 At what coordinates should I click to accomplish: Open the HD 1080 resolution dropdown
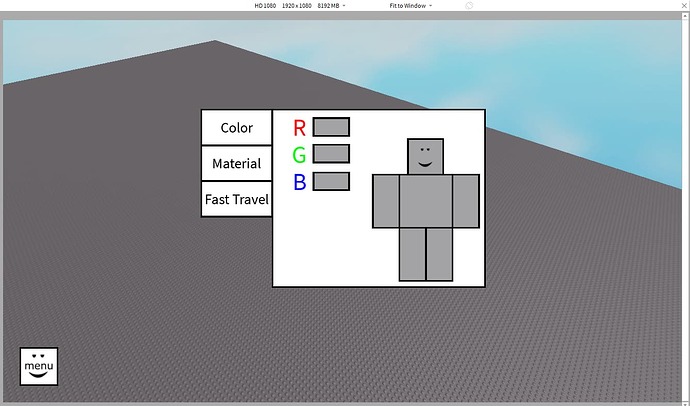(300, 6)
